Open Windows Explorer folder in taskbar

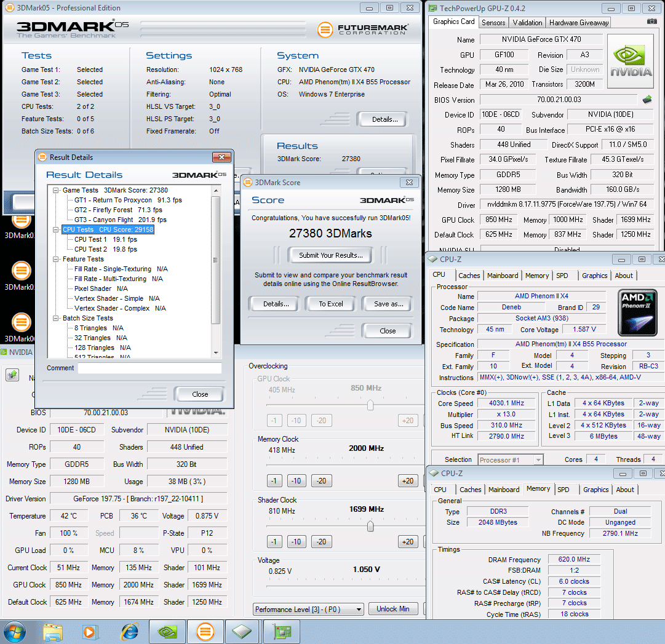click(x=54, y=632)
